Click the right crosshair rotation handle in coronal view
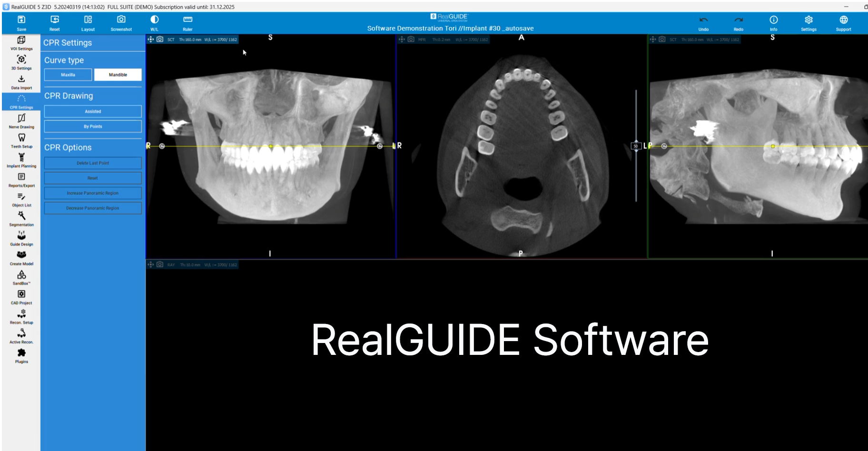868x451 pixels. coord(380,146)
